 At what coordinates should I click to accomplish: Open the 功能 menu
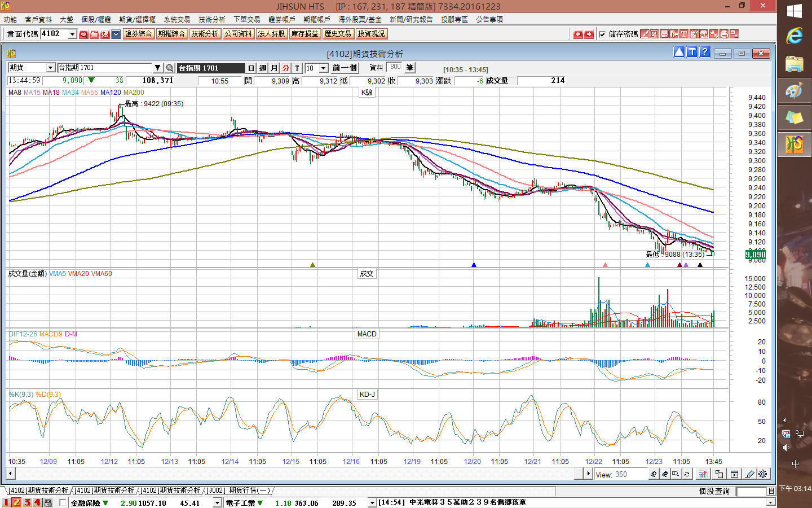pos(10,19)
